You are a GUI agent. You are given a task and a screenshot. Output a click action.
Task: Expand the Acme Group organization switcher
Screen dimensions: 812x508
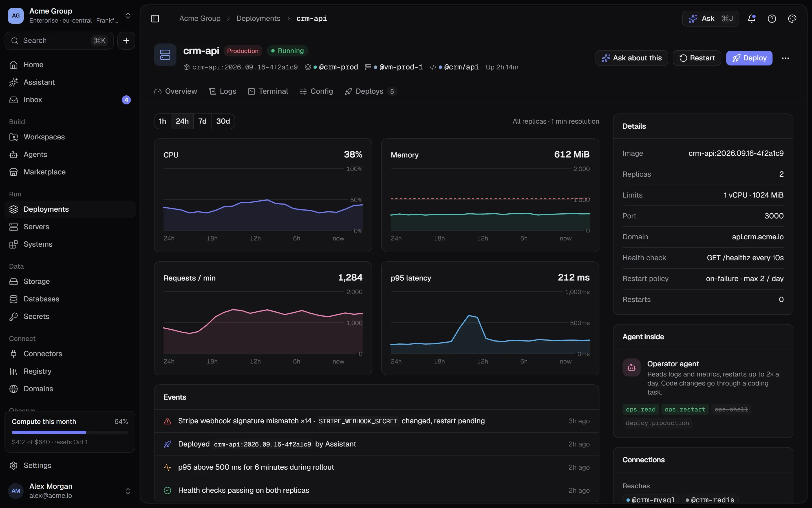click(128, 16)
